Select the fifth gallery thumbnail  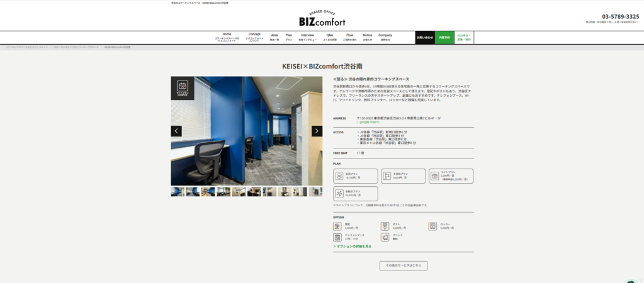[x=239, y=192]
